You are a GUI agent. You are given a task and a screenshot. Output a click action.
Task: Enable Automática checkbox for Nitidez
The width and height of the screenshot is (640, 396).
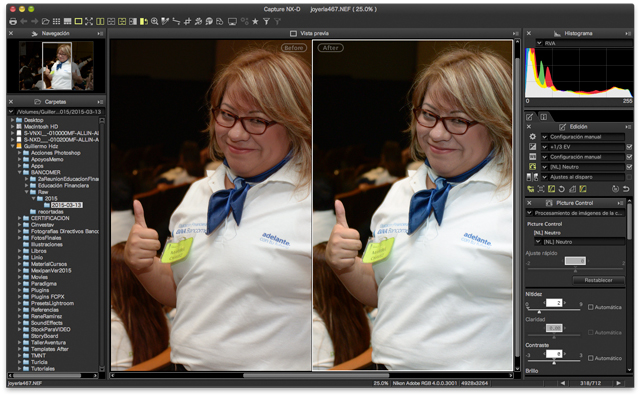(x=590, y=307)
